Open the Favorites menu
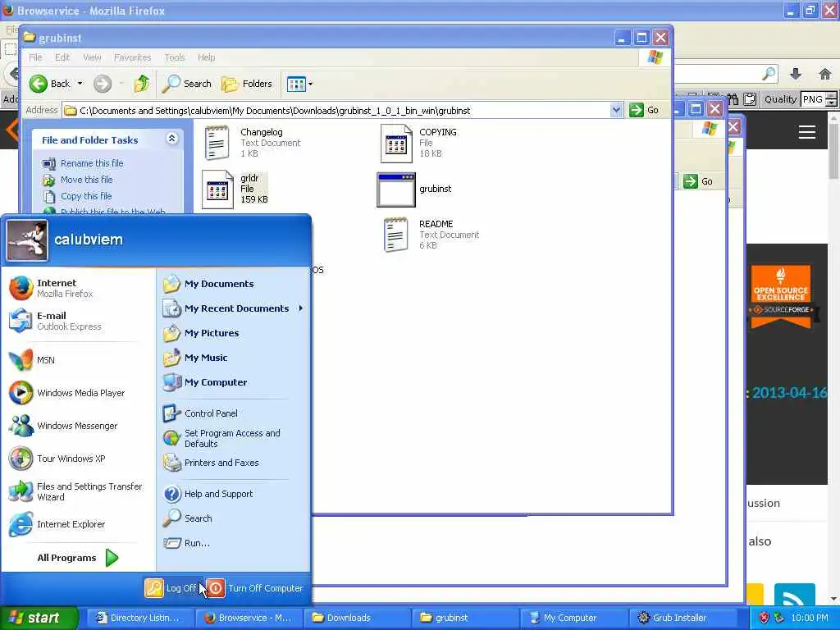Viewport: 840px width, 630px height. (x=132, y=57)
